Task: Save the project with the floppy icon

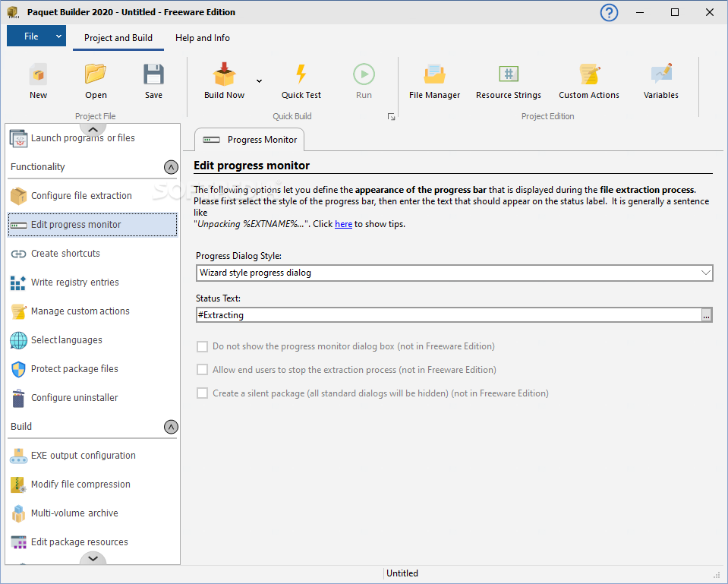Action: point(153,82)
